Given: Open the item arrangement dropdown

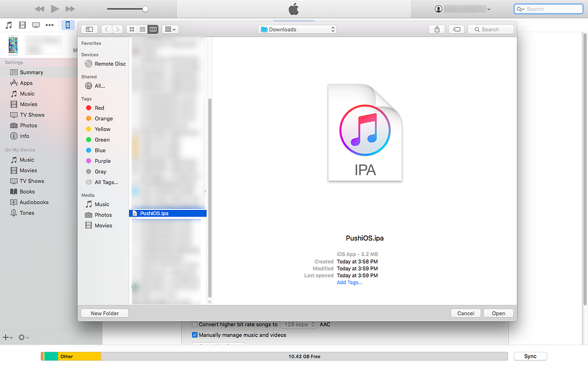Looking at the screenshot, I should click(x=171, y=29).
